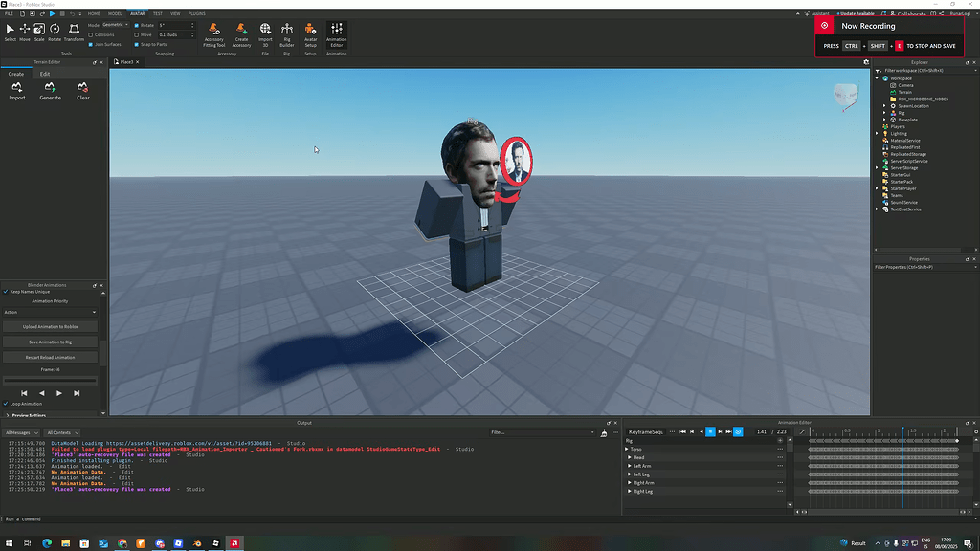
Task: Toggle the Collisions checkbox
Action: point(91,35)
